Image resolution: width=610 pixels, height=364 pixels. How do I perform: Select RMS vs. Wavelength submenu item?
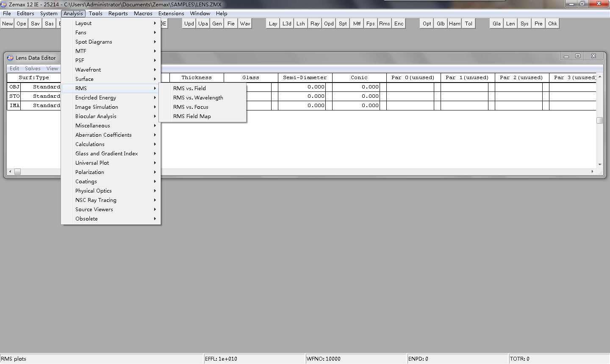tap(202, 98)
